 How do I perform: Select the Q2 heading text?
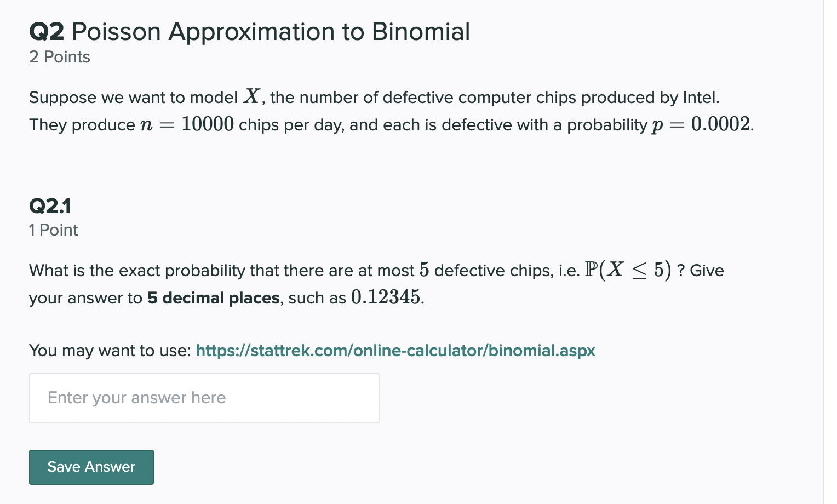(x=49, y=31)
